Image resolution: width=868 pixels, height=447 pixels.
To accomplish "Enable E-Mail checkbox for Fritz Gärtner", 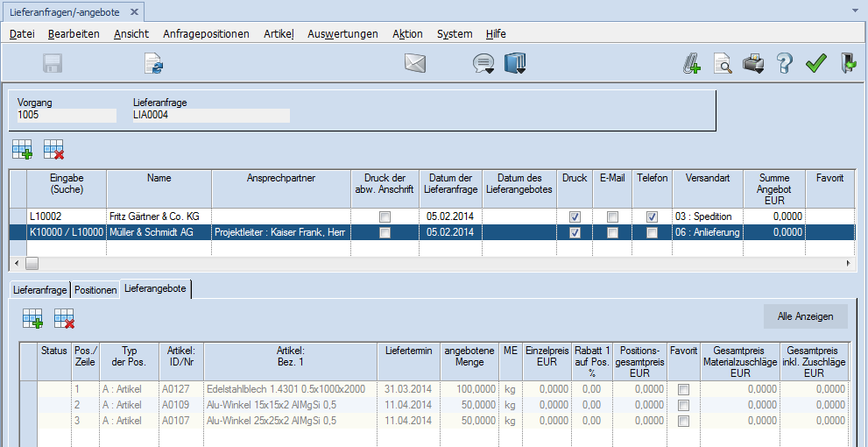I will tap(613, 216).
